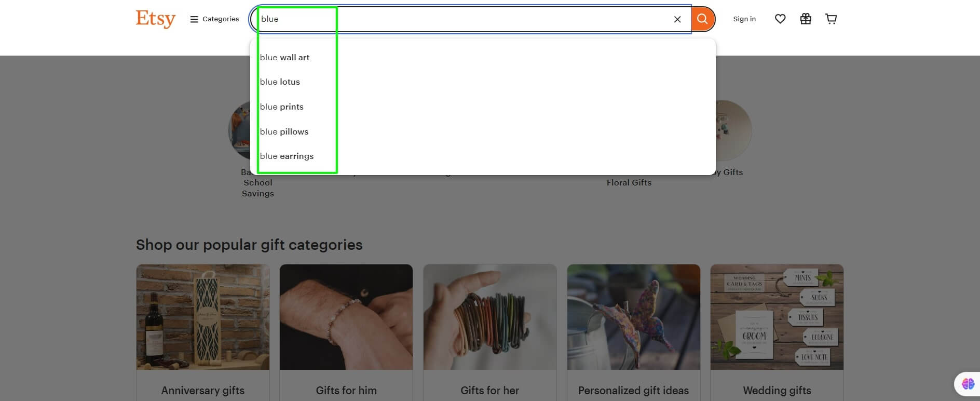The height and width of the screenshot is (401, 980).
Task: Click the Sign in button
Action: point(744,19)
